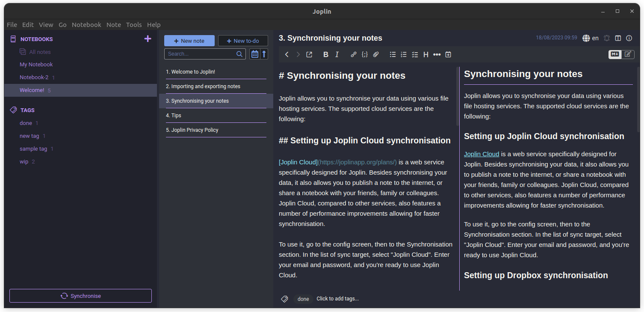Open note properties via the info icon
The height and width of the screenshot is (312, 644).
click(x=629, y=38)
